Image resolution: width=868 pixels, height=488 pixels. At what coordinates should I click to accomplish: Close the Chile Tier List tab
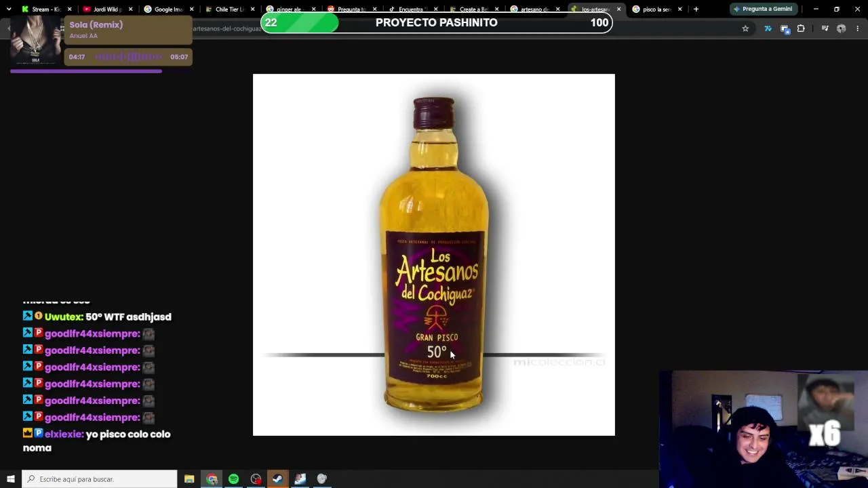252,9
